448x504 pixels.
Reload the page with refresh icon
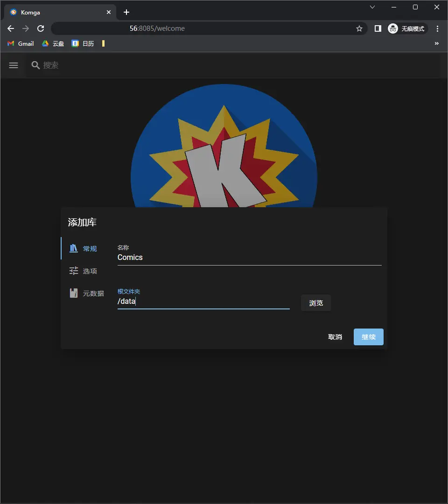pyautogui.click(x=41, y=28)
